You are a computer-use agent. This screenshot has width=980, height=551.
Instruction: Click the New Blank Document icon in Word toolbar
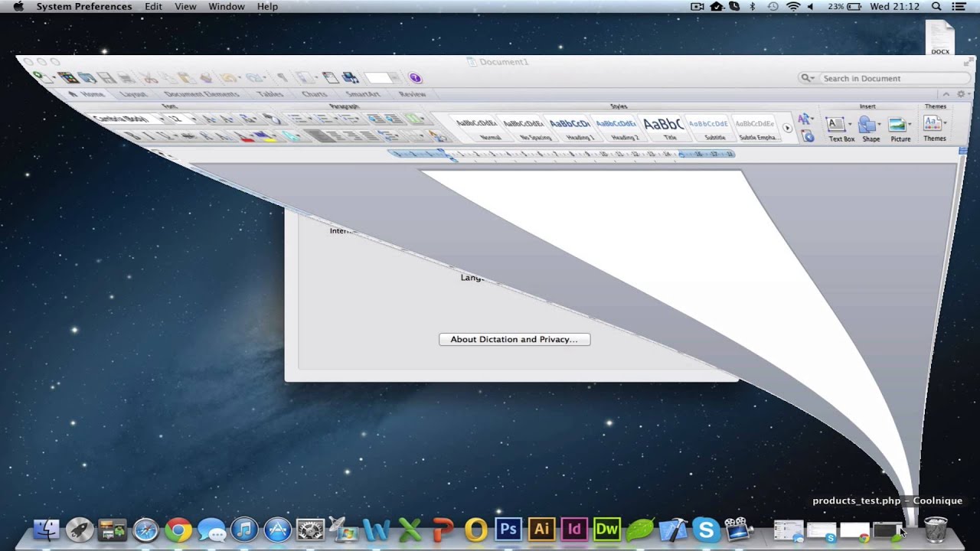coord(41,77)
